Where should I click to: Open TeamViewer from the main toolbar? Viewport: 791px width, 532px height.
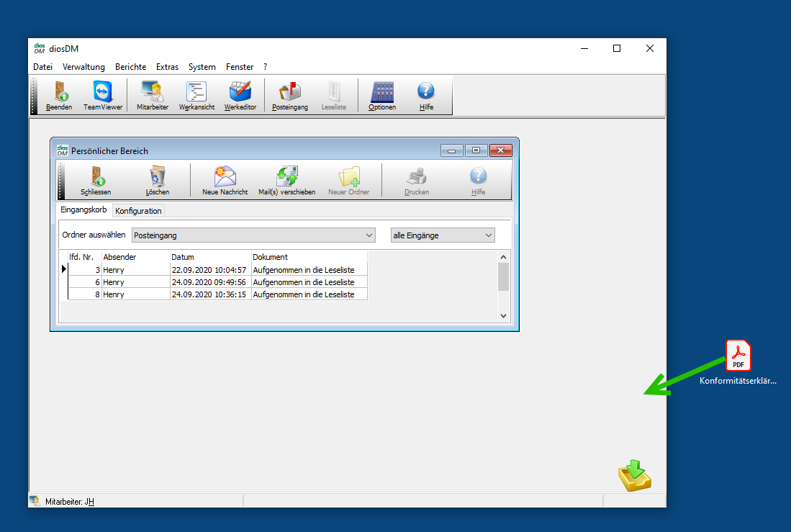pos(103,96)
